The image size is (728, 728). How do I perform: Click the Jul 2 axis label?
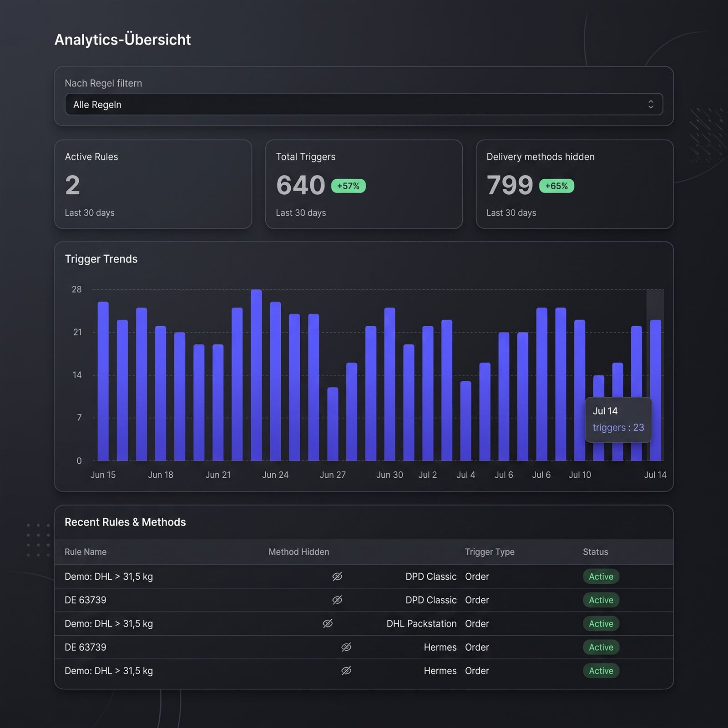click(428, 475)
